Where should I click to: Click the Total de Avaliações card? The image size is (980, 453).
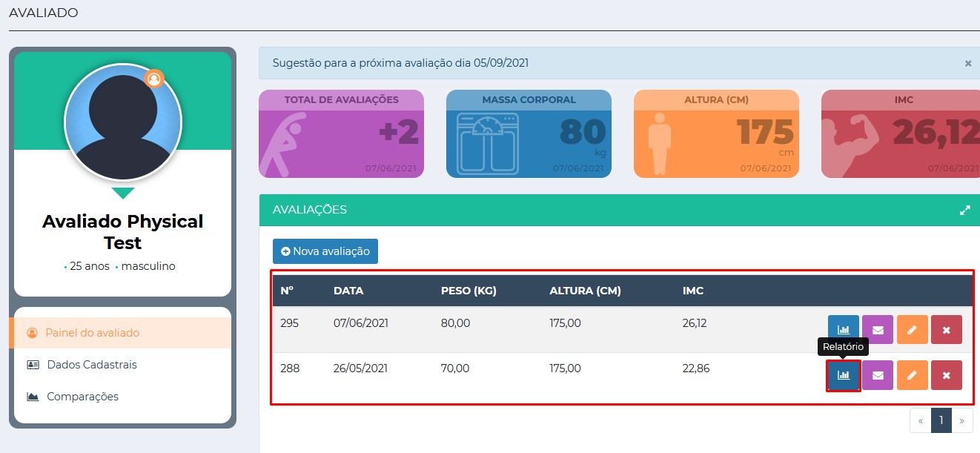(x=341, y=134)
